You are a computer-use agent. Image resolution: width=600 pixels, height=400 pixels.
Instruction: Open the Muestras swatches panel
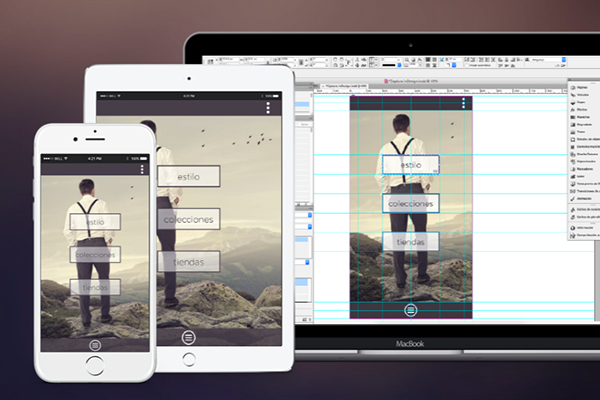click(580, 117)
